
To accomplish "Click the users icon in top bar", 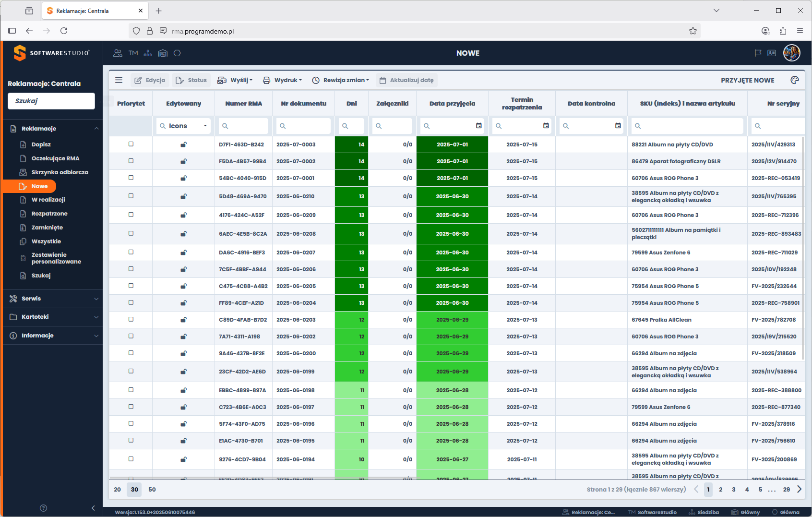I will coord(118,53).
